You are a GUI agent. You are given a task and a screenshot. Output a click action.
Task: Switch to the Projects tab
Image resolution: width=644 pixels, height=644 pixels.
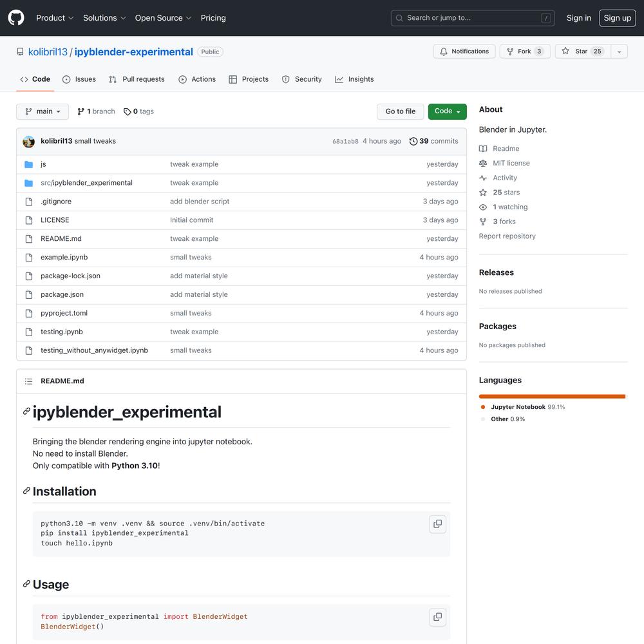point(249,79)
